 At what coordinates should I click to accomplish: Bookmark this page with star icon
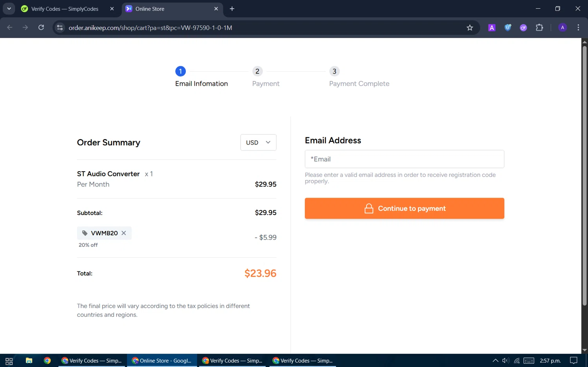[x=470, y=27]
